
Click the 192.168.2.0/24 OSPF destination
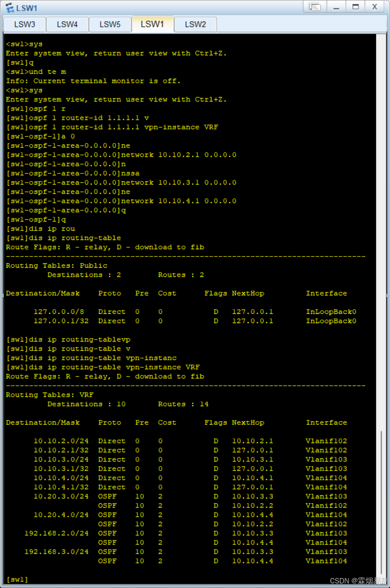pos(56,533)
